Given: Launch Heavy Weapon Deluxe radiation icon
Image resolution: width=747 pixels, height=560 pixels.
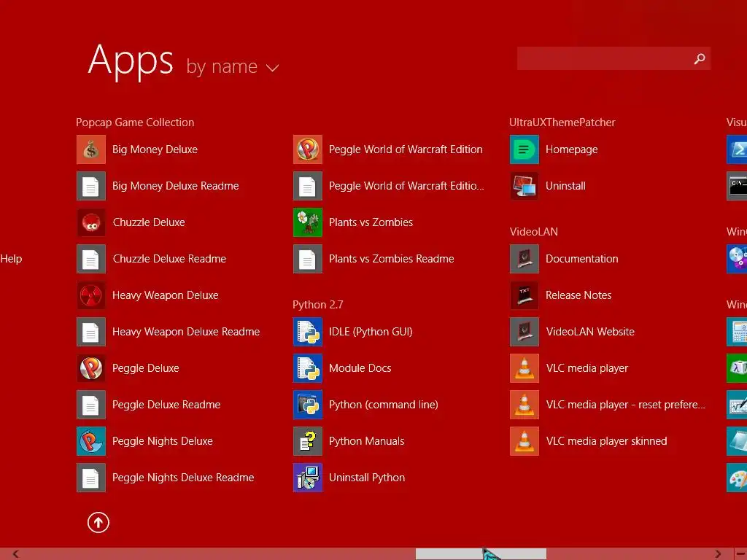Looking at the screenshot, I should tap(91, 295).
